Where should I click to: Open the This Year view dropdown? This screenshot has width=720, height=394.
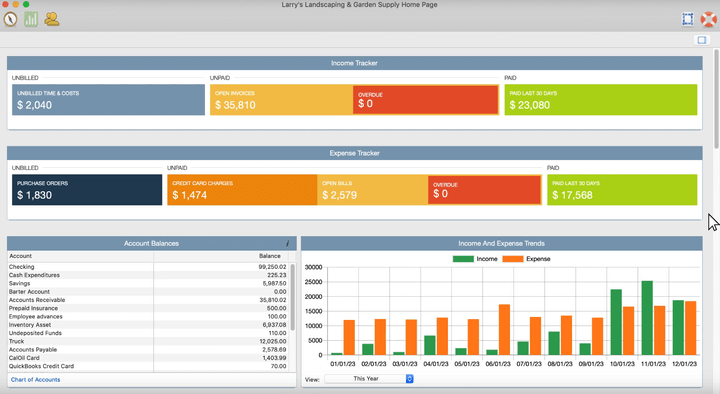pos(369,379)
